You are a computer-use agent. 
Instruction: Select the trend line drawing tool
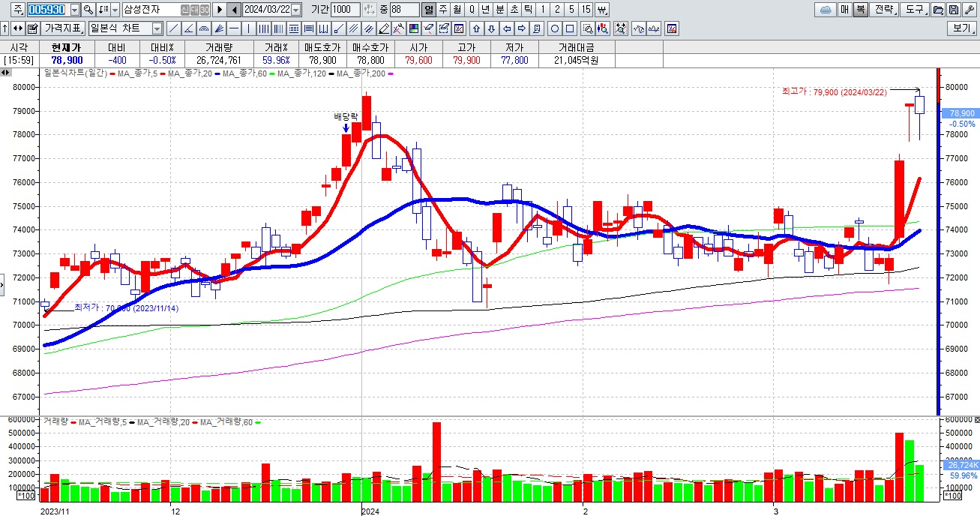[173, 28]
